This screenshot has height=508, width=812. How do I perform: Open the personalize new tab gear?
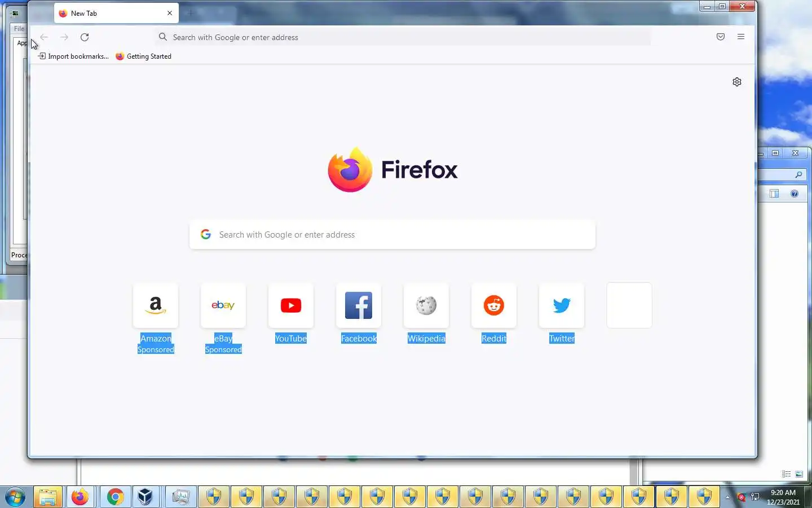click(x=737, y=82)
